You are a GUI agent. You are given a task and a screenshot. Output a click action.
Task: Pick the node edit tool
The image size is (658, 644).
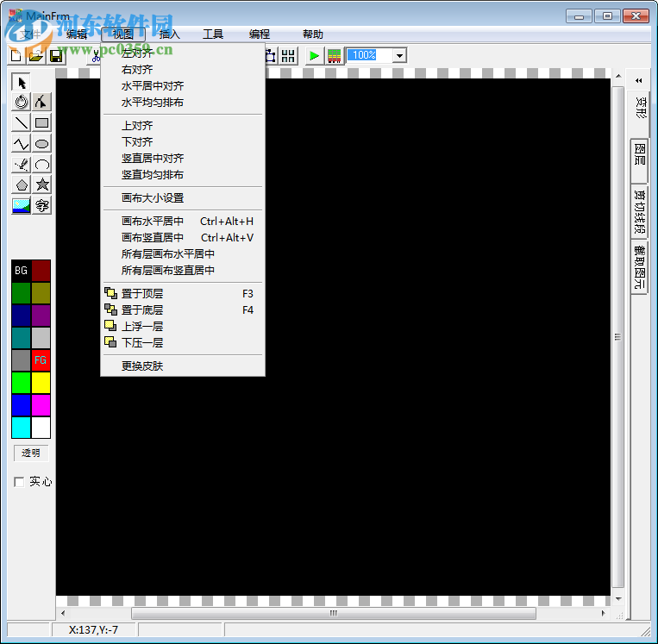coord(41,102)
